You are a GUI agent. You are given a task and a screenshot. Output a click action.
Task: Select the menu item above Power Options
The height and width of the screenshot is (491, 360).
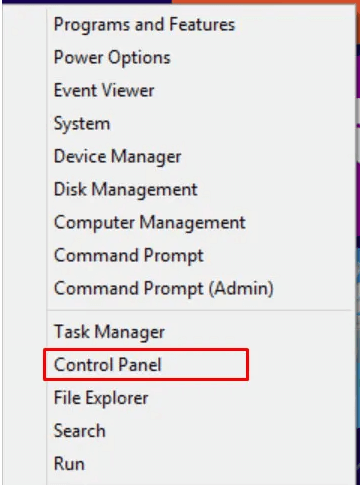click(144, 25)
